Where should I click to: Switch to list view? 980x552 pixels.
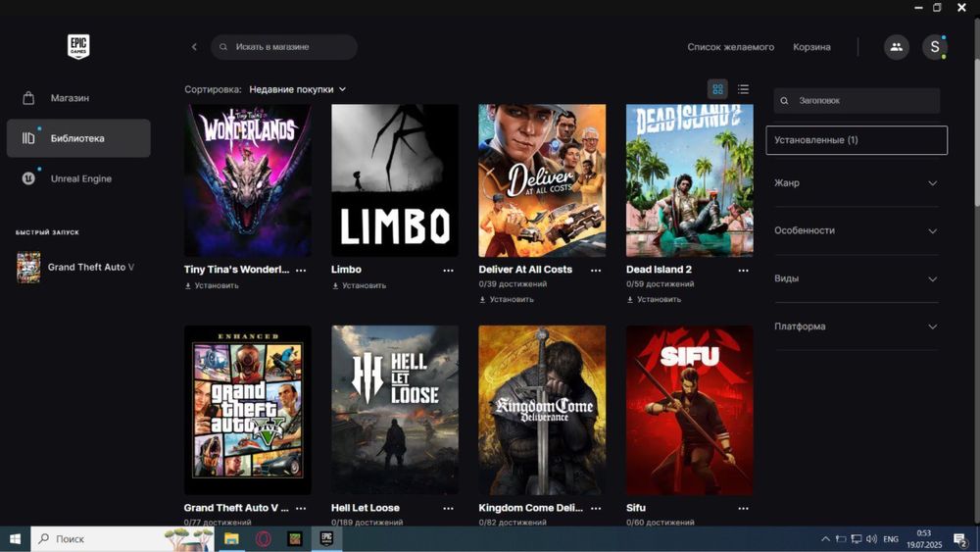[743, 89]
